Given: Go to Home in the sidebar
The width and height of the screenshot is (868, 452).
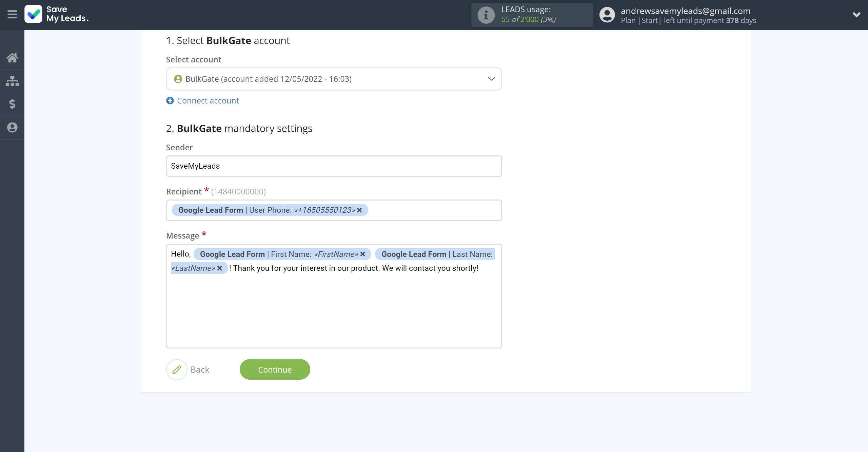Looking at the screenshot, I should pyautogui.click(x=12, y=58).
